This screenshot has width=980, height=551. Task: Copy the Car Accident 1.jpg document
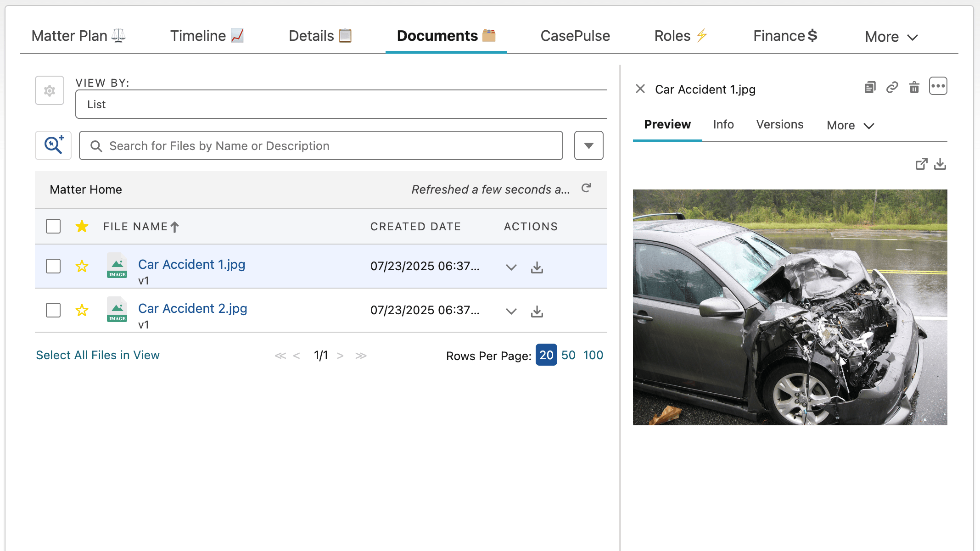point(869,87)
